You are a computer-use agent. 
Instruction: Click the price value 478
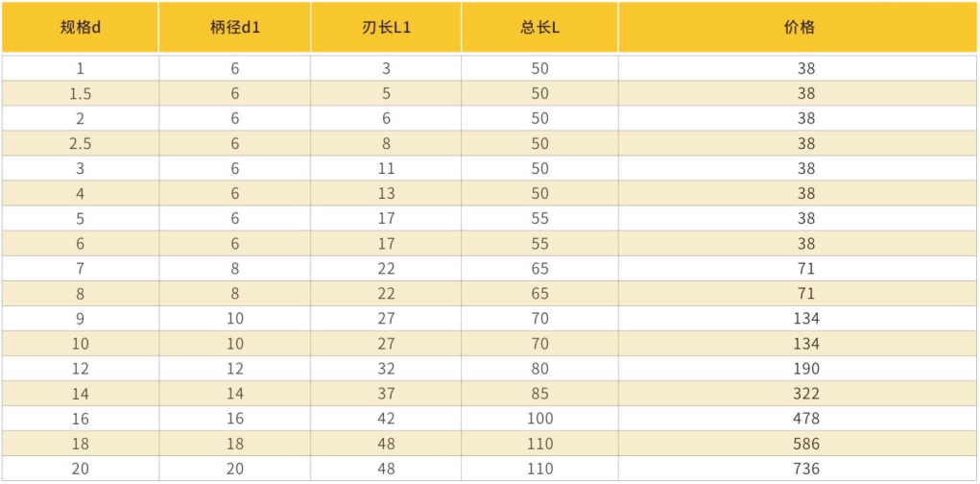coord(806,419)
